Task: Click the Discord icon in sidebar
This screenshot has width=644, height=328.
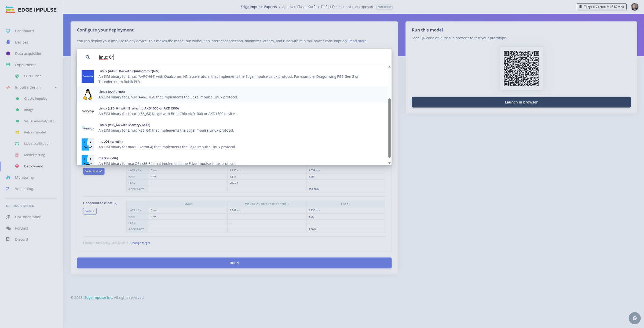Action: (8, 239)
